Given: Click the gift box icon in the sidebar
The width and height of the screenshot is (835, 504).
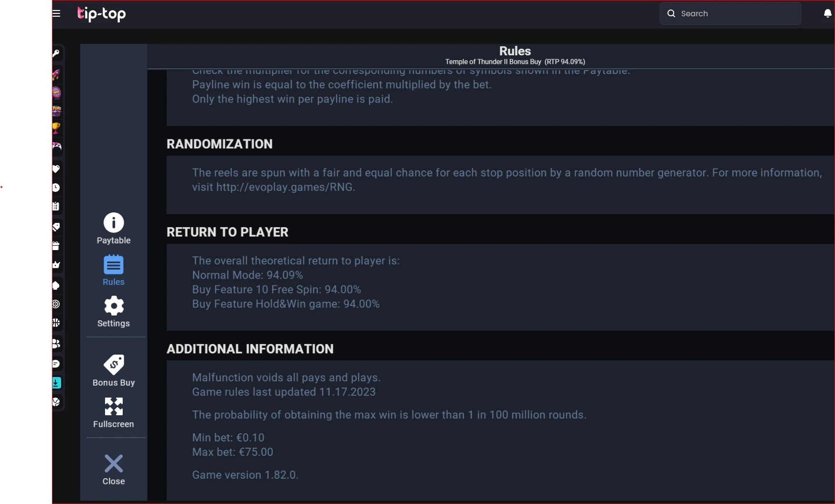Looking at the screenshot, I should (x=56, y=246).
